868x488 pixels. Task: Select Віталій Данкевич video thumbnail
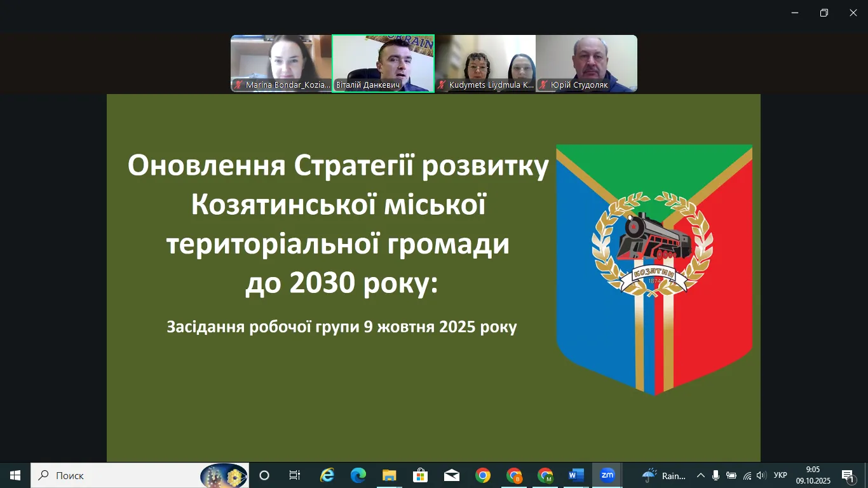point(383,64)
